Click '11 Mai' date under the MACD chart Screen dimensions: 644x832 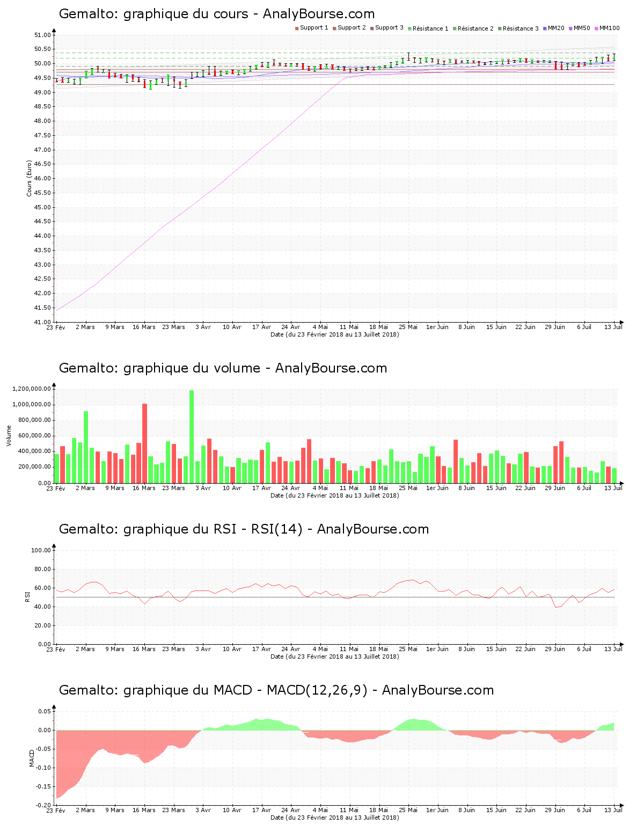click(349, 810)
